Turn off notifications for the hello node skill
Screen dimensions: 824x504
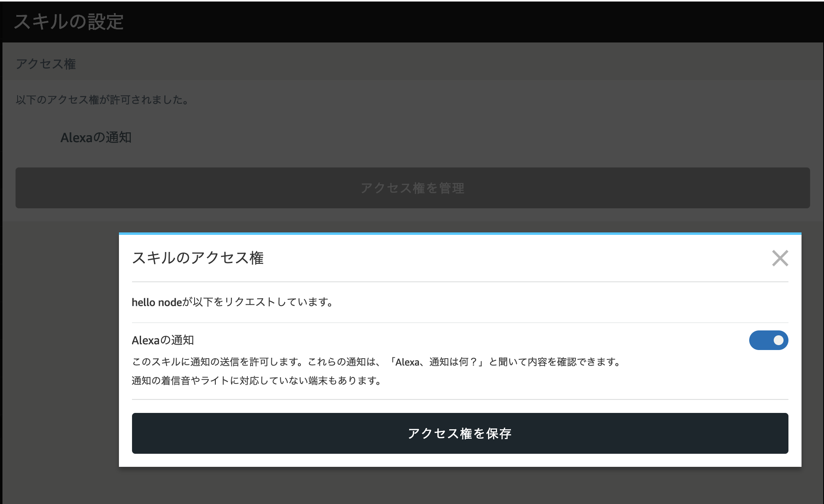(x=768, y=340)
